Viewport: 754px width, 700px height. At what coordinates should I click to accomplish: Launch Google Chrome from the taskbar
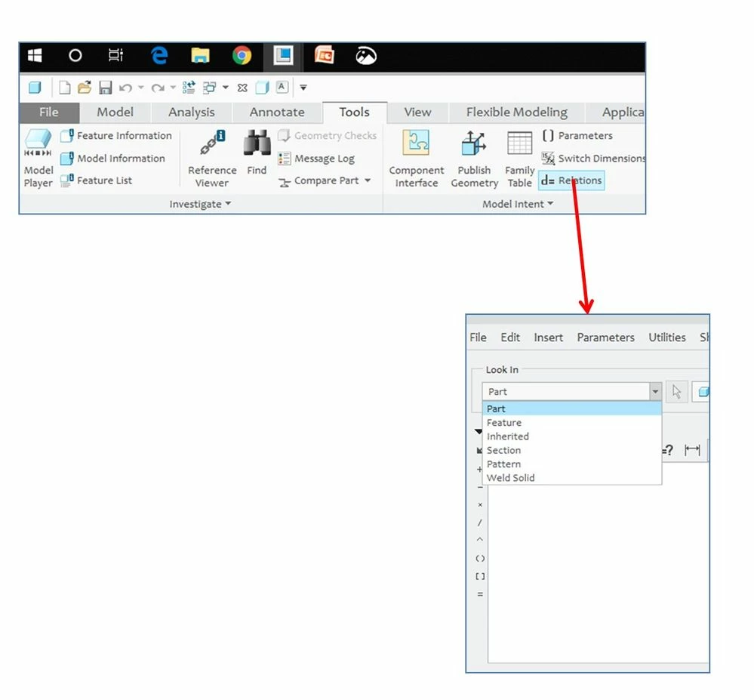[242, 56]
